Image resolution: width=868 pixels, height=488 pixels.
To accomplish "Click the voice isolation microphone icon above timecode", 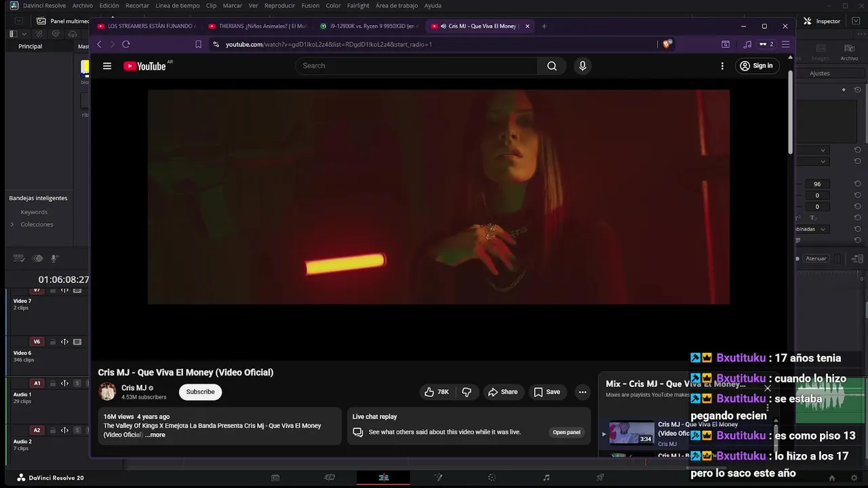I will click(55, 258).
